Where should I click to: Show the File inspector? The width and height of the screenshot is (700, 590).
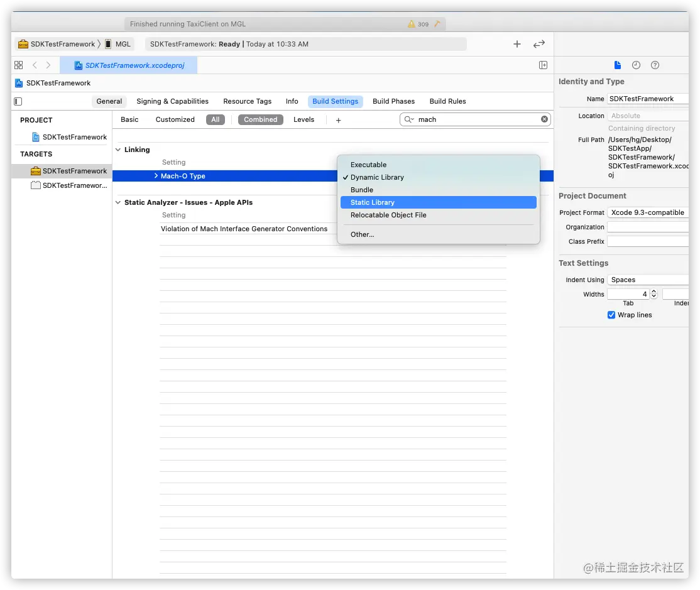pos(618,65)
